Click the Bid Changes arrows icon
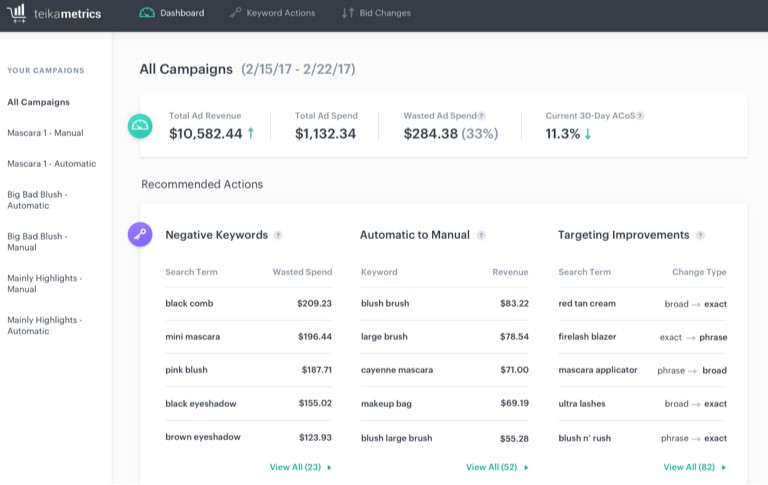768x485 pixels. (x=348, y=13)
